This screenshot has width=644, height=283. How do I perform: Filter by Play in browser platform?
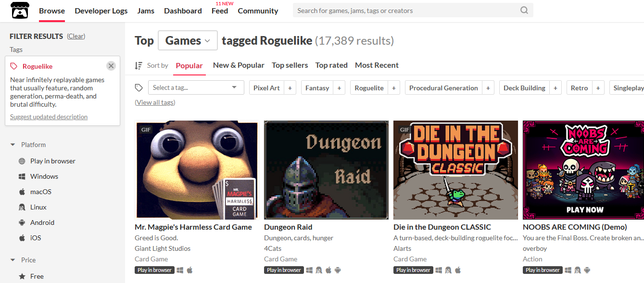pyautogui.click(x=52, y=161)
